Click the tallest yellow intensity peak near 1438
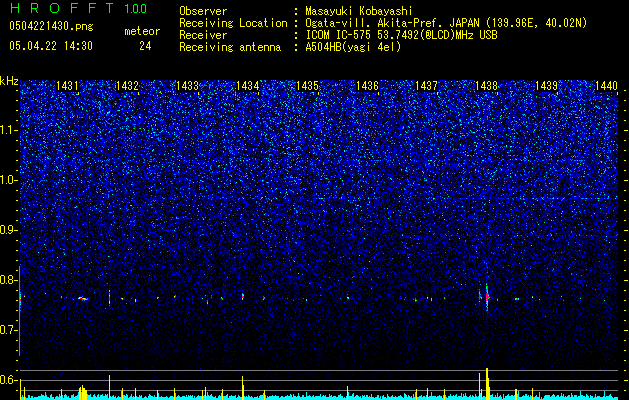The image size is (629, 400). pyautogui.click(x=487, y=384)
